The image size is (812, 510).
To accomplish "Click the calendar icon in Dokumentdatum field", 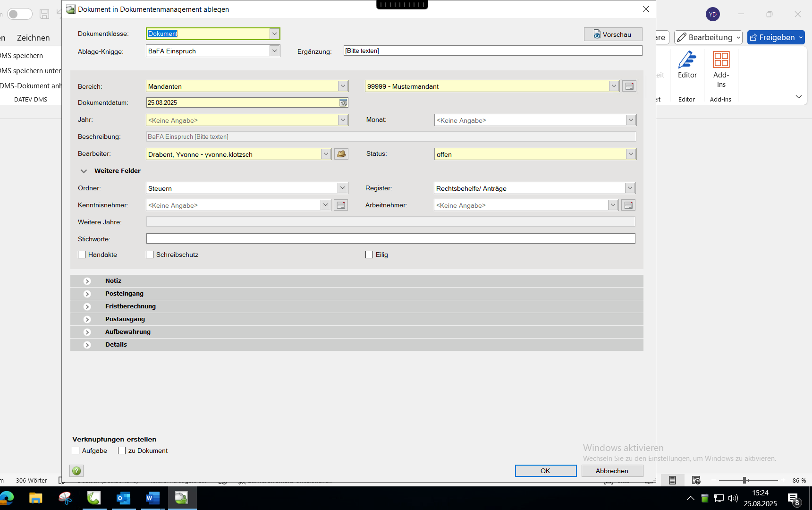I will click(343, 103).
